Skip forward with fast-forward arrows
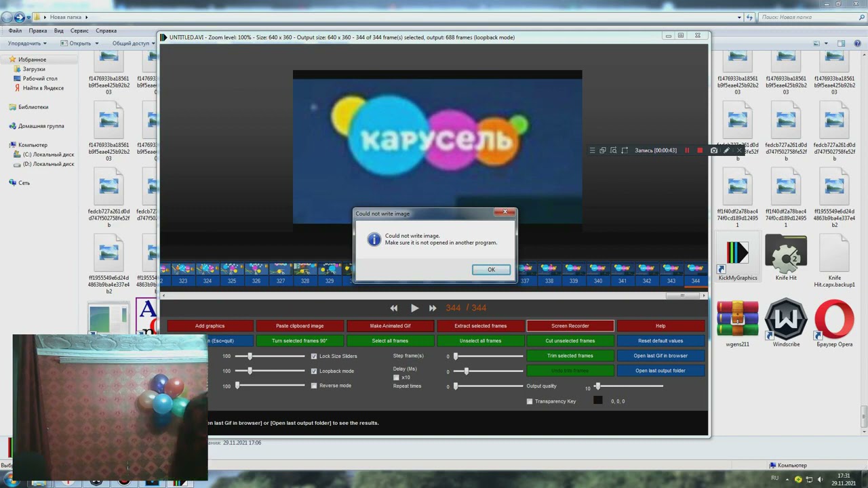The width and height of the screenshot is (868, 488). tap(433, 308)
